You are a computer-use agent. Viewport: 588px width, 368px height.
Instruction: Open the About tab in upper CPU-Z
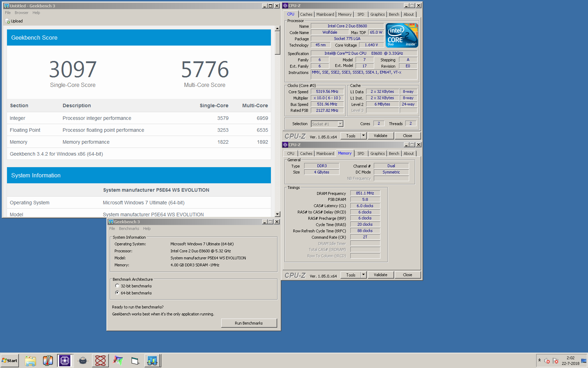pyautogui.click(x=409, y=14)
